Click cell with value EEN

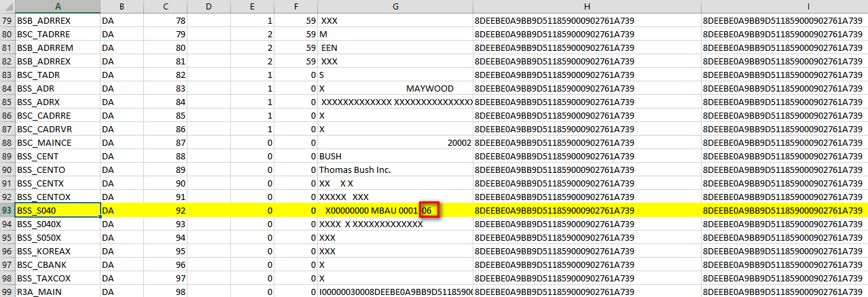click(x=395, y=48)
